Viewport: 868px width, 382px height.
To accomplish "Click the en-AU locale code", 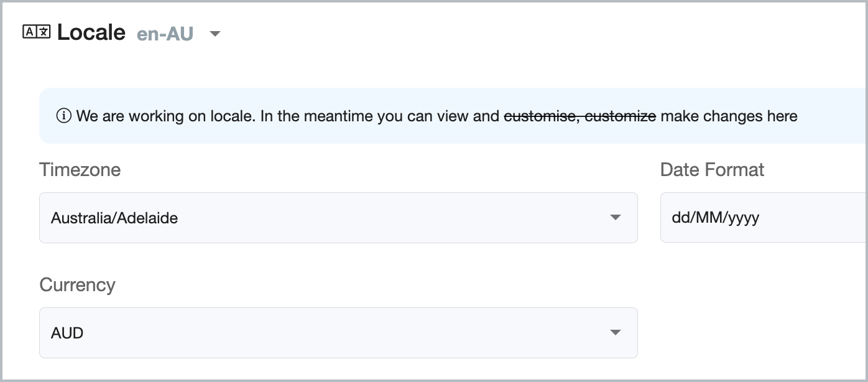I will pos(165,34).
